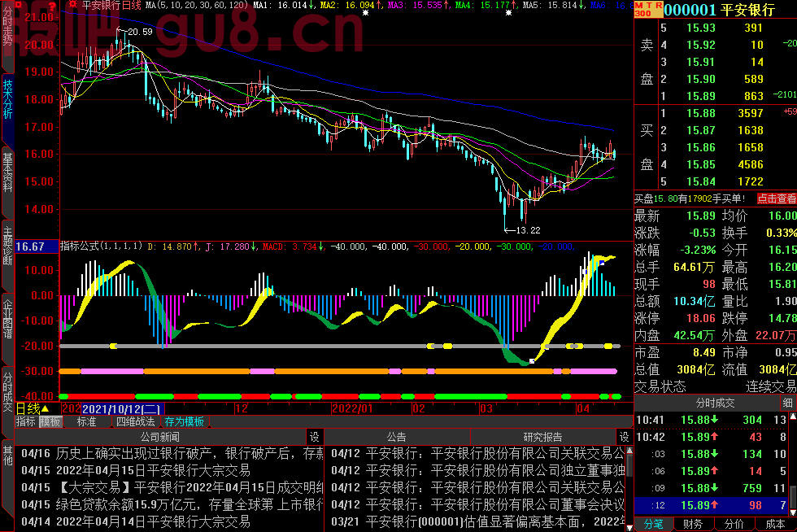Image resolution: width=797 pixels, height=532 pixels.
Task: Click the 20.59 high price annotation
Action: [140, 32]
